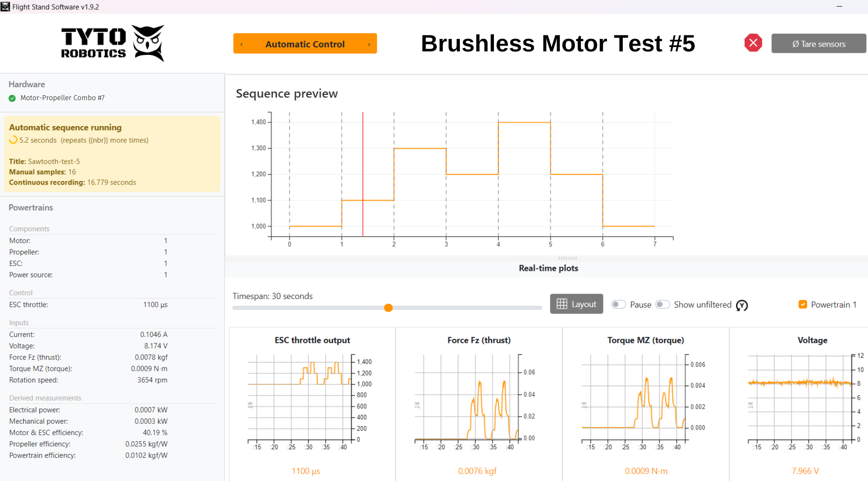This screenshot has width=868, height=481.
Task: Toggle the Pause switch for real-time plots
Action: pos(618,304)
